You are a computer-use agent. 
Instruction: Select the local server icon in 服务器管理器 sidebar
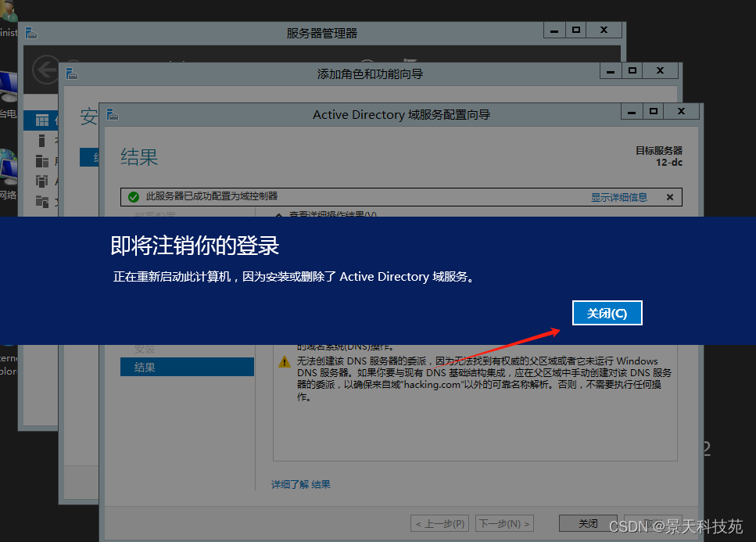(42, 140)
